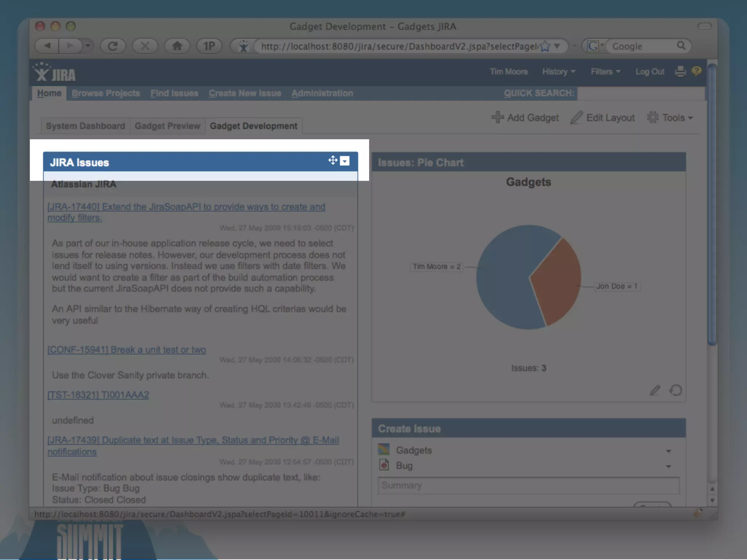Switch to Gadget Preview tab

pos(167,126)
